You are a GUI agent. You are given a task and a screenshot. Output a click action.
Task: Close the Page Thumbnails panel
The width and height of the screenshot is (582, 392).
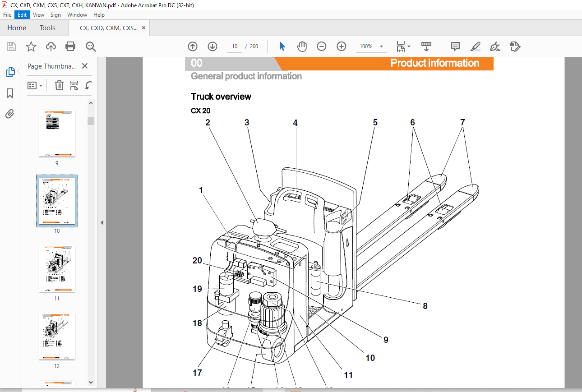[84, 66]
